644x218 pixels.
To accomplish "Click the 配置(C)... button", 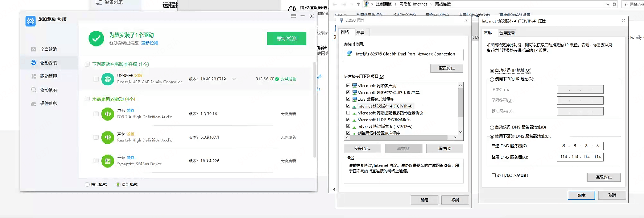I will point(447,68).
